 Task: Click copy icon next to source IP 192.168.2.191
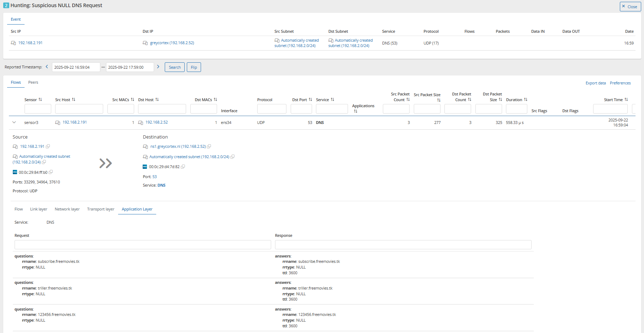(x=48, y=146)
